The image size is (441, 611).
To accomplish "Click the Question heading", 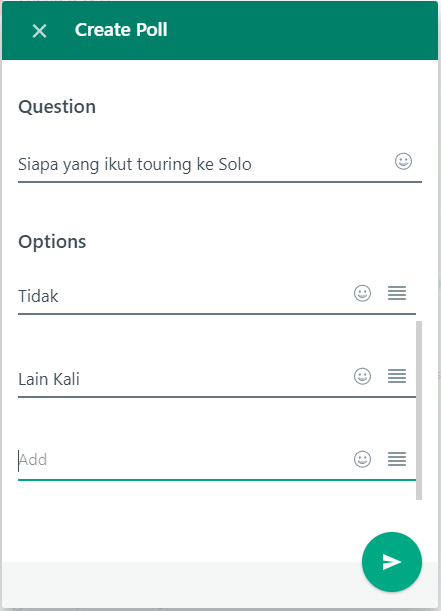I will pyautogui.click(x=57, y=107).
